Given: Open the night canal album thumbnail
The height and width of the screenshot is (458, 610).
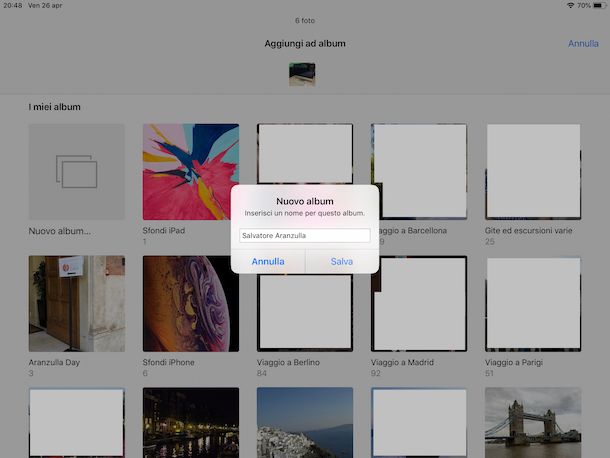Looking at the screenshot, I should 191,423.
